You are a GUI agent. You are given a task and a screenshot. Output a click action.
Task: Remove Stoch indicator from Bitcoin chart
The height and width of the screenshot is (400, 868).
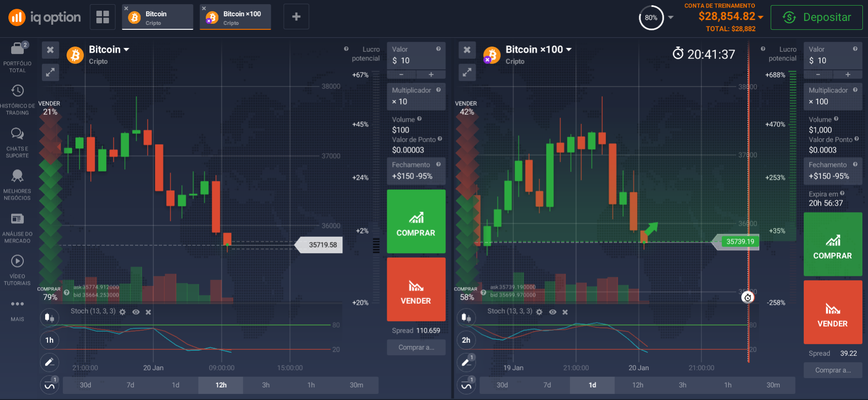point(148,312)
